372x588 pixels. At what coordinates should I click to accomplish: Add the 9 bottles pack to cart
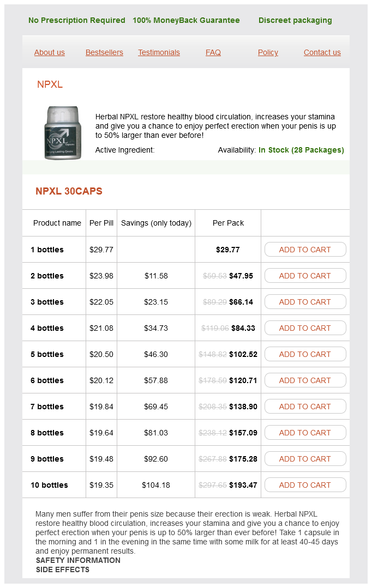pos(305,459)
